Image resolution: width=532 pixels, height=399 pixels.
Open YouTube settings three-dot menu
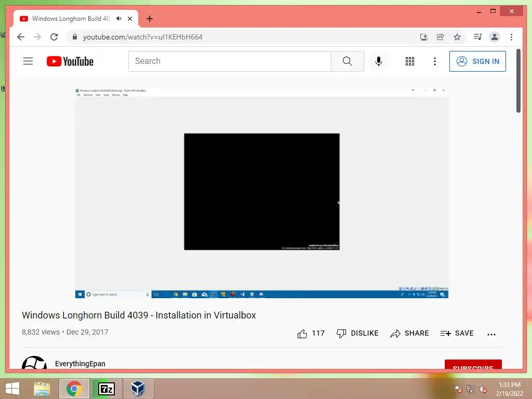coord(435,61)
